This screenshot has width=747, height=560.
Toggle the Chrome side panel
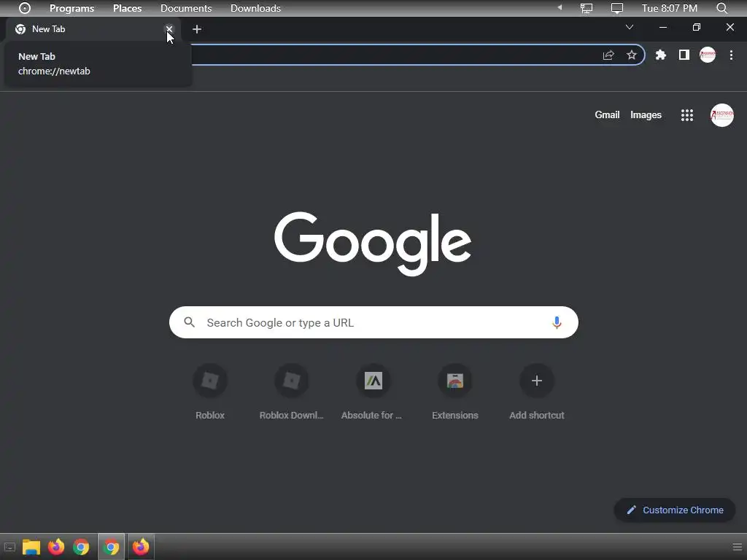coord(684,55)
